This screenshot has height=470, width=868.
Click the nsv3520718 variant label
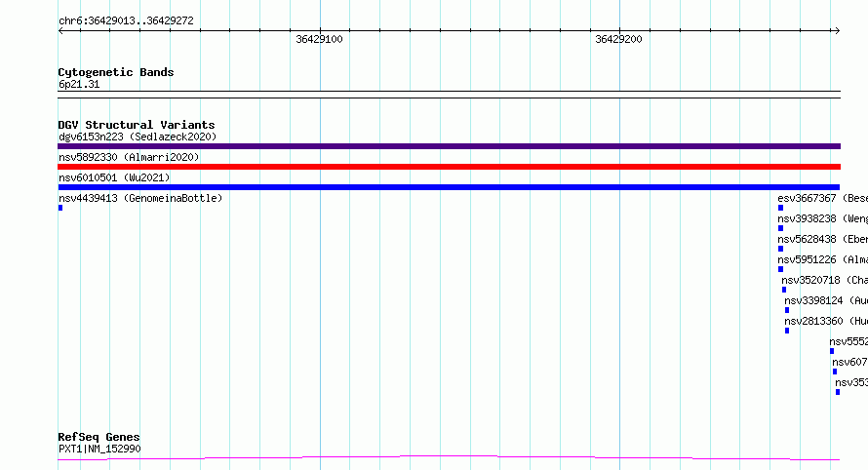tap(824, 280)
